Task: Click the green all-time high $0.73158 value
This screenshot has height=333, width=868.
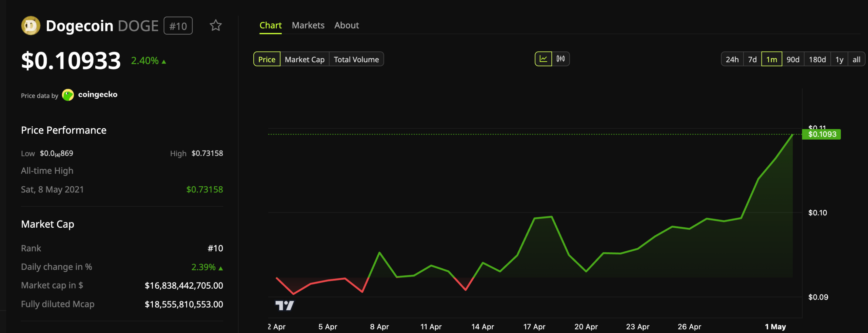Action: click(204, 189)
